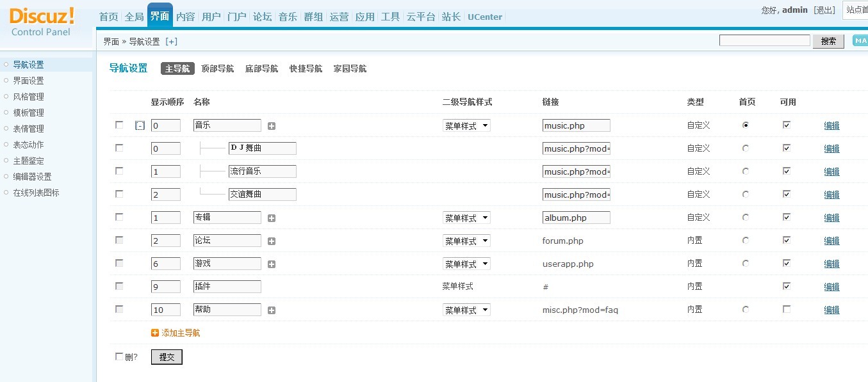Check the 删? select-all checkbox
Viewport: 868px width, 382px height.
pos(119,356)
